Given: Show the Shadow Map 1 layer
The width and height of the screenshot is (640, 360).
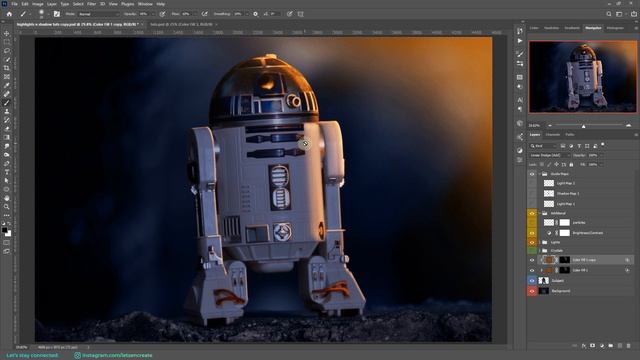Looking at the screenshot, I should [532, 193].
